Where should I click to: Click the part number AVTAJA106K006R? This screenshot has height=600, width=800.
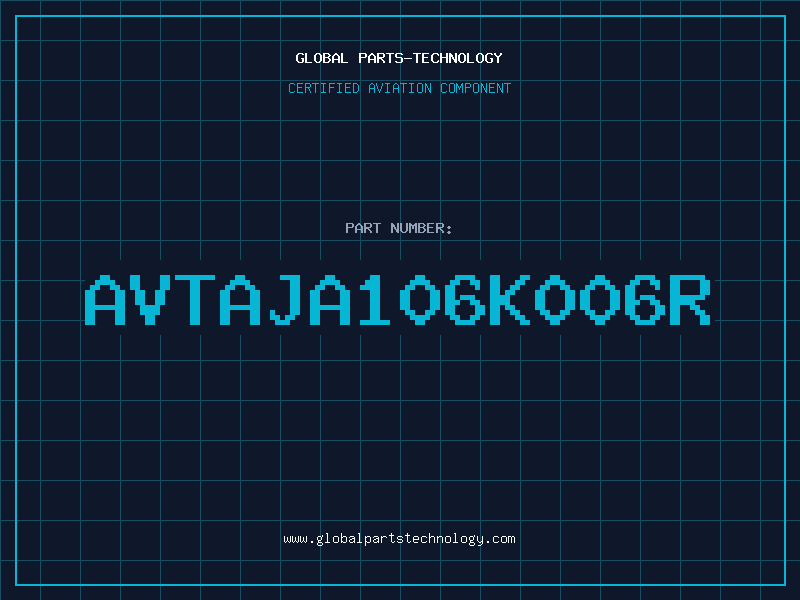[397, 300]
